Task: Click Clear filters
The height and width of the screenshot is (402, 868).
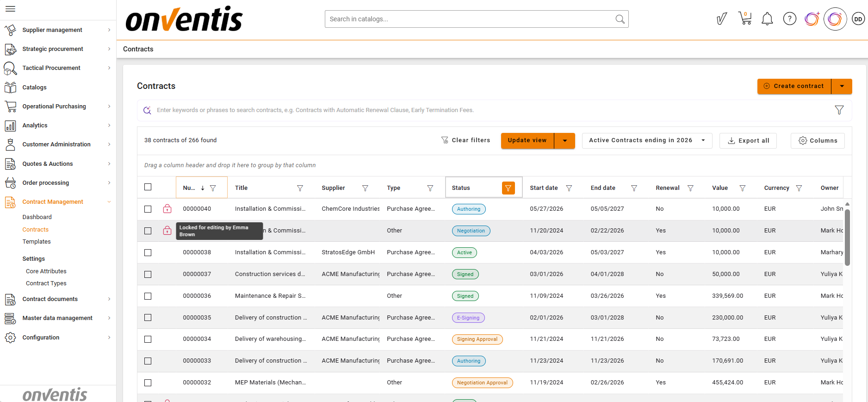Action: (x=465, y=140)
